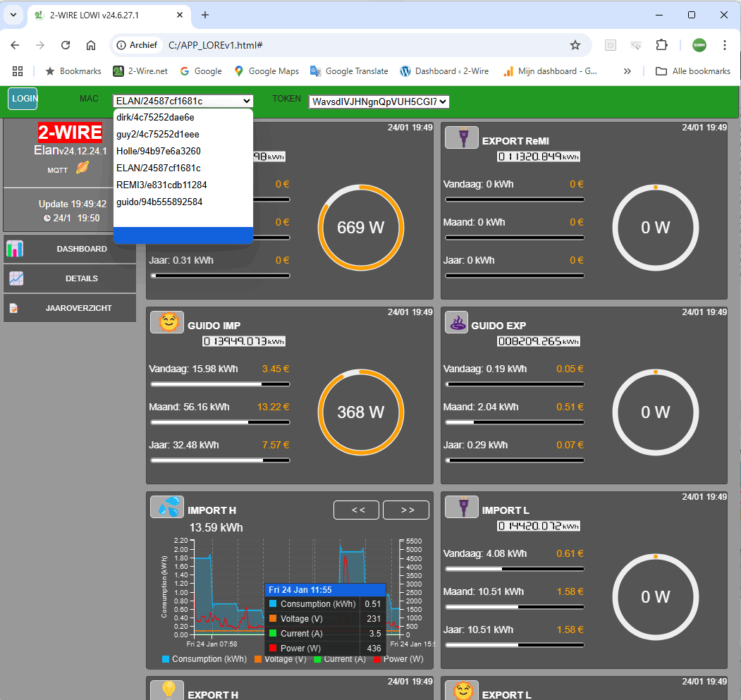Image resolution: width=741 pixels, height=700 pixels.
Task: Click the green profile avatar
Action: pyautogui.click(x=699, y=45)
